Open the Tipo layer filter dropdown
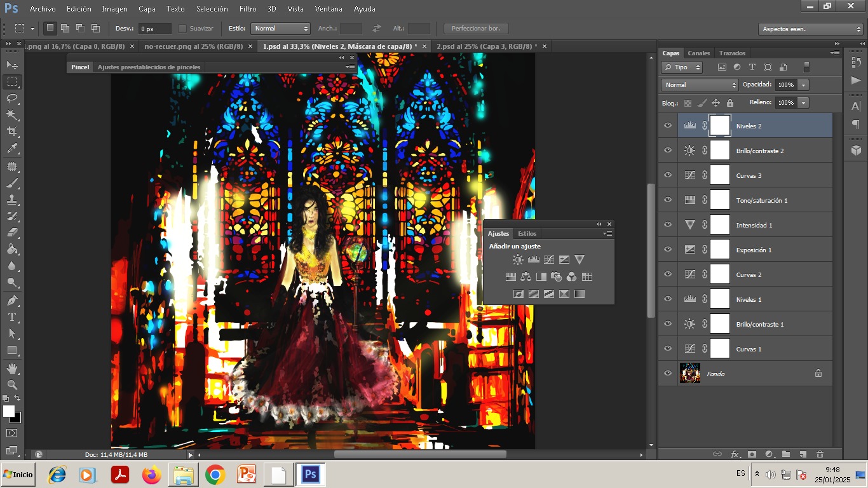Image resolution: width=868 pixels, height=488 pixels. pos(682,67)
